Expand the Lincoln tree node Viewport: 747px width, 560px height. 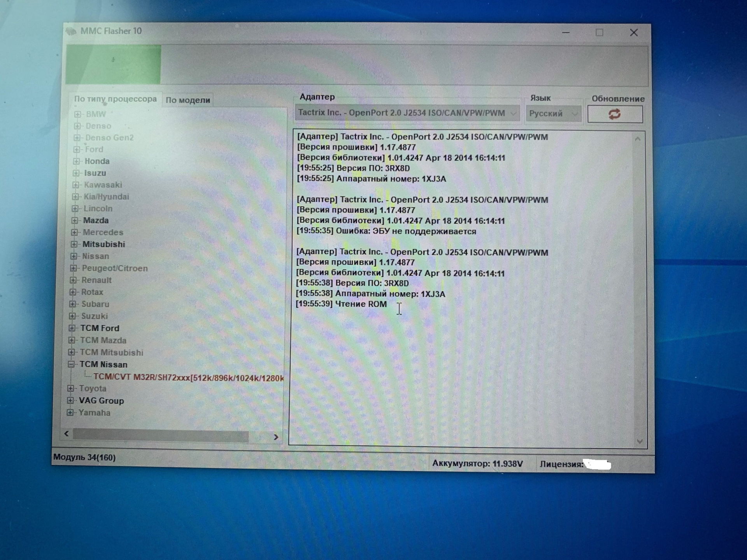[x=75, y=208]
